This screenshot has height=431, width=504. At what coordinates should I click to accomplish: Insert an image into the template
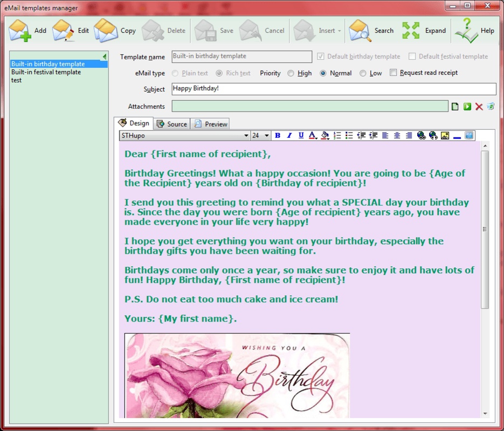point(445,135)
